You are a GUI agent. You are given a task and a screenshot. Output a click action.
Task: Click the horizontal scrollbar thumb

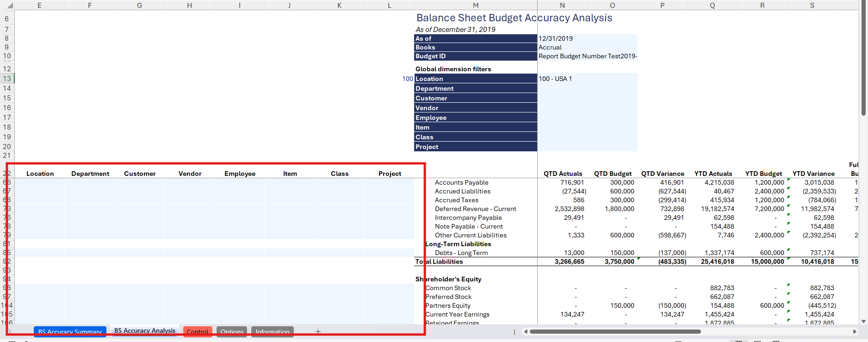click(x=615, y=331)
